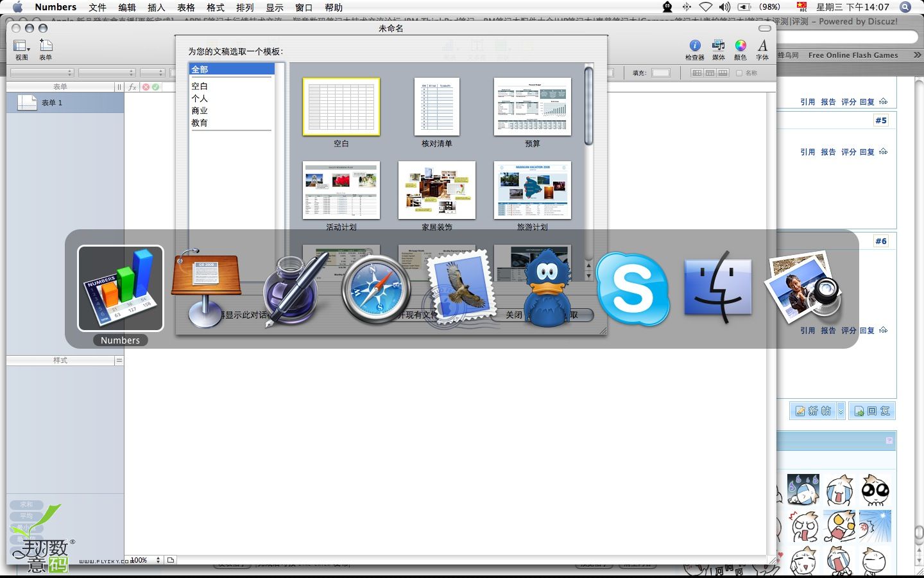Select 个人 template category
Image resolution: width=924 pixels, height=578 pixels.
200,98
